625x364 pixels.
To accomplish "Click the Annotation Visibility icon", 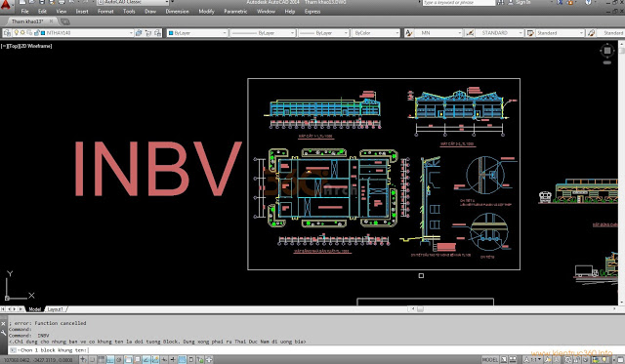I will coord(547,360).
